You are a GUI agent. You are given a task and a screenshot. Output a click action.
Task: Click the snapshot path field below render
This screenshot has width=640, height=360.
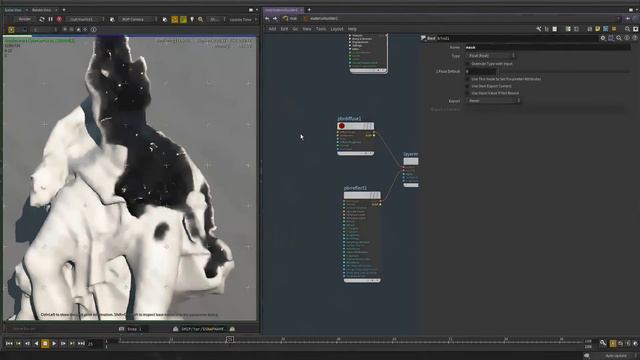click(202, 329)
